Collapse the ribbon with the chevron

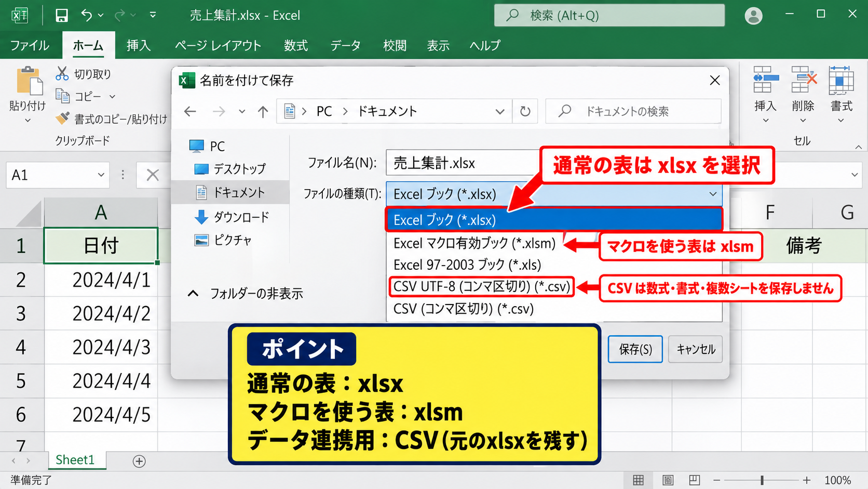[859, 147]
